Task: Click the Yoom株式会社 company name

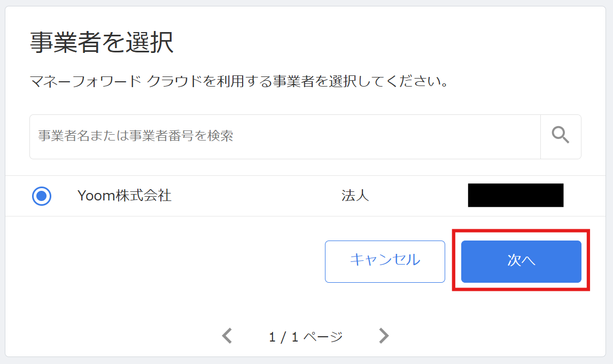Action: click(124, 196)
